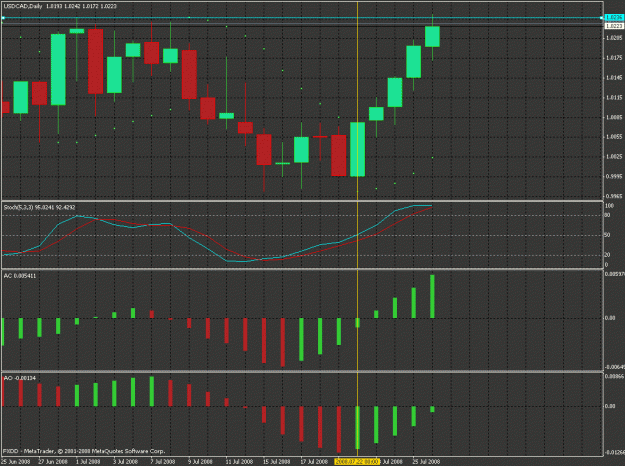Image resolution: width=625 pixels, height=466 pixels.
Task: Click the 9 Jul 2008 date label
Action: (x=200, y=462)
